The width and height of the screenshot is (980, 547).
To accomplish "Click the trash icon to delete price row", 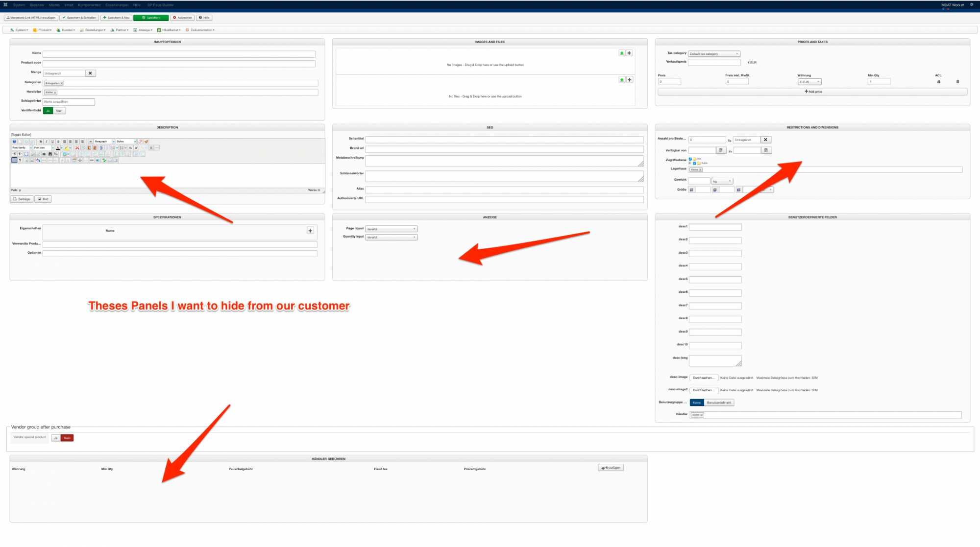I will tap(957, 82).
